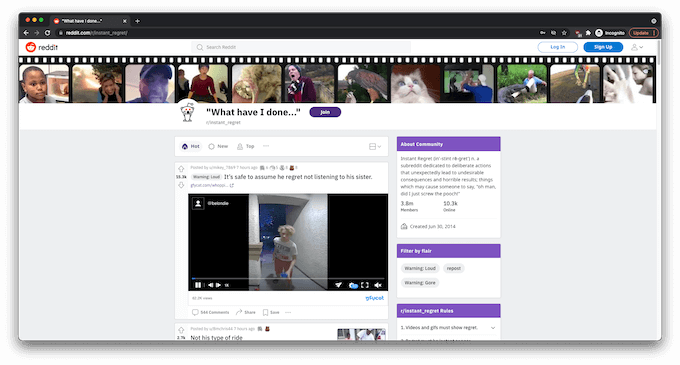
Task: Sort posts by New
Action: point(218,147)
